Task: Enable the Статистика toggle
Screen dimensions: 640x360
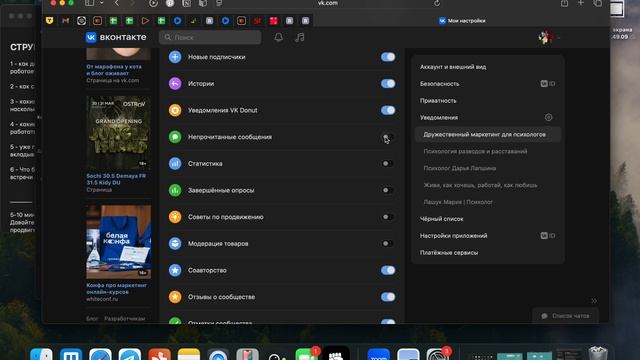Action: click(x=388, y=164)
